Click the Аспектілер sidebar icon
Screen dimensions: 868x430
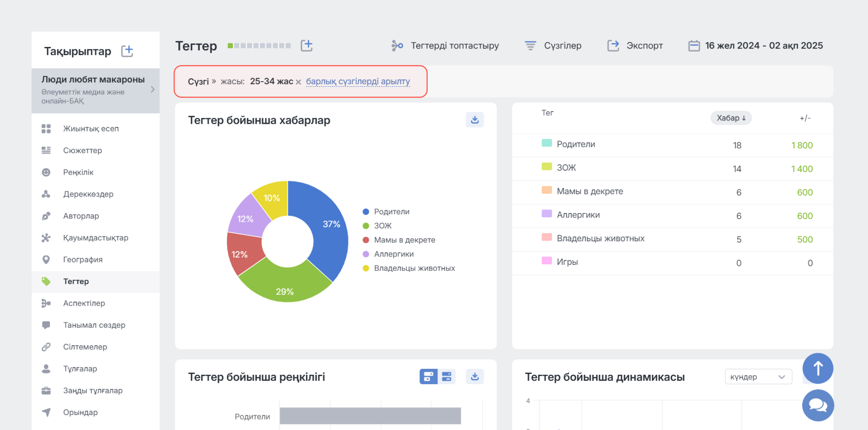pyautogui.click(x=46, y=303)
